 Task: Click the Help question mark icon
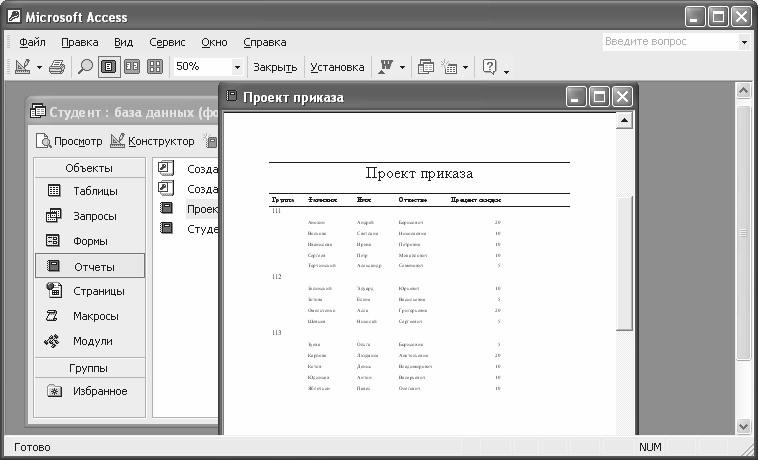[x=489, y=67]
